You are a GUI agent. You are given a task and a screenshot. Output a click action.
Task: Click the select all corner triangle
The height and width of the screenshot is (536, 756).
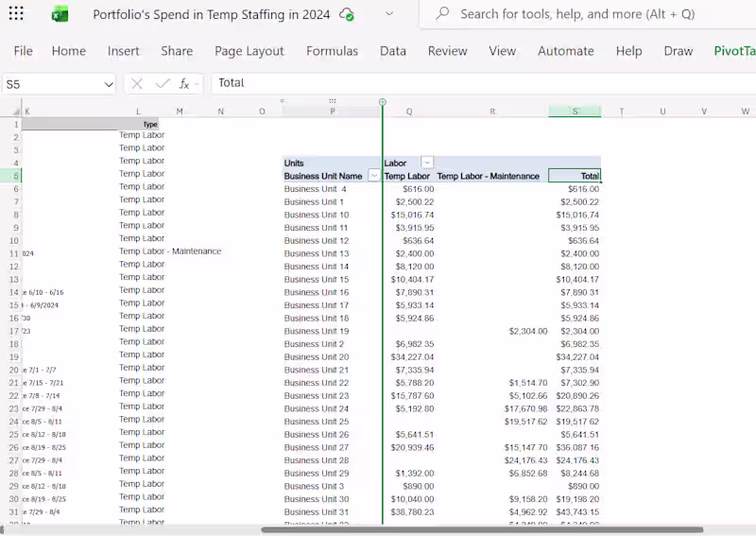point(16,112)
